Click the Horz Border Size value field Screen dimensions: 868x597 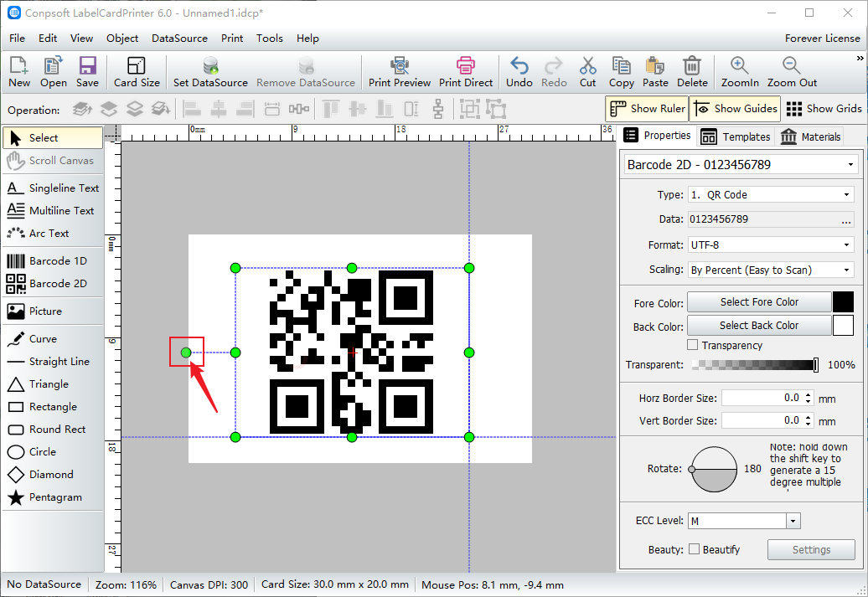(762, 398)
